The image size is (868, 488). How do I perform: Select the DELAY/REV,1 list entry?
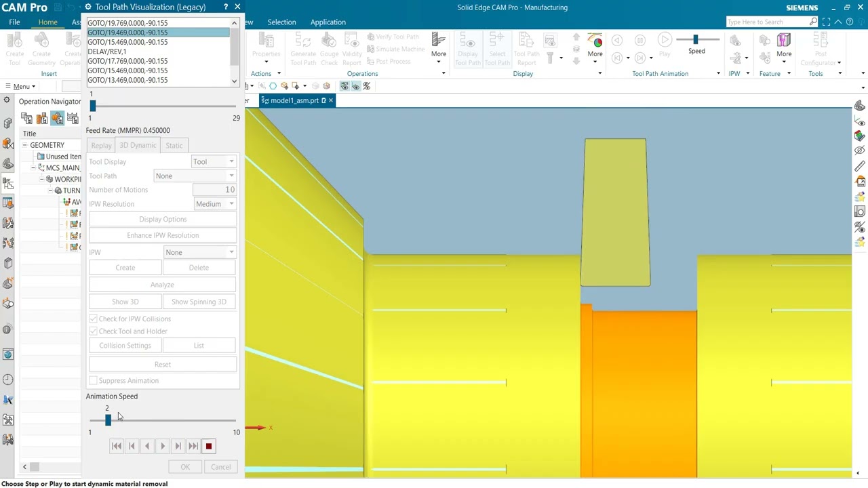[x=158, y=52]
